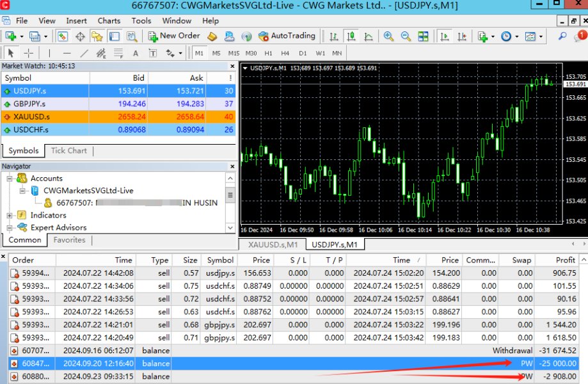Select the XAUUSD.s row in Market Watch
588x384 pixels.
31,116
